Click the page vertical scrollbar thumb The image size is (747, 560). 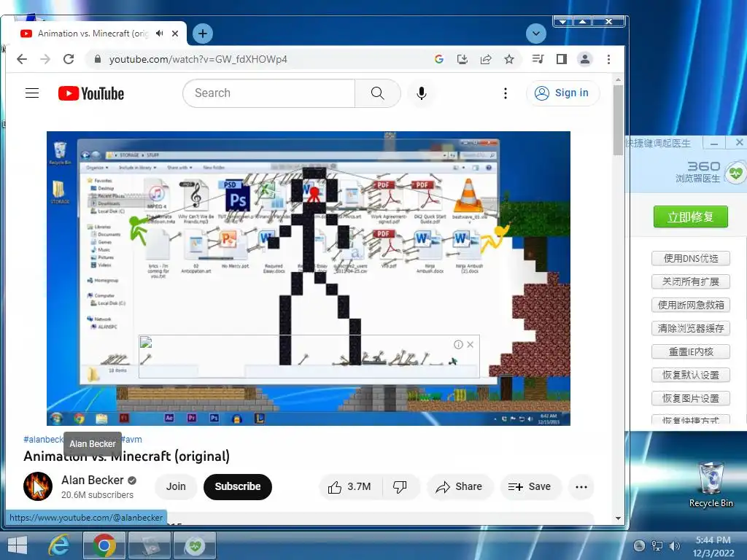(618, 119)
